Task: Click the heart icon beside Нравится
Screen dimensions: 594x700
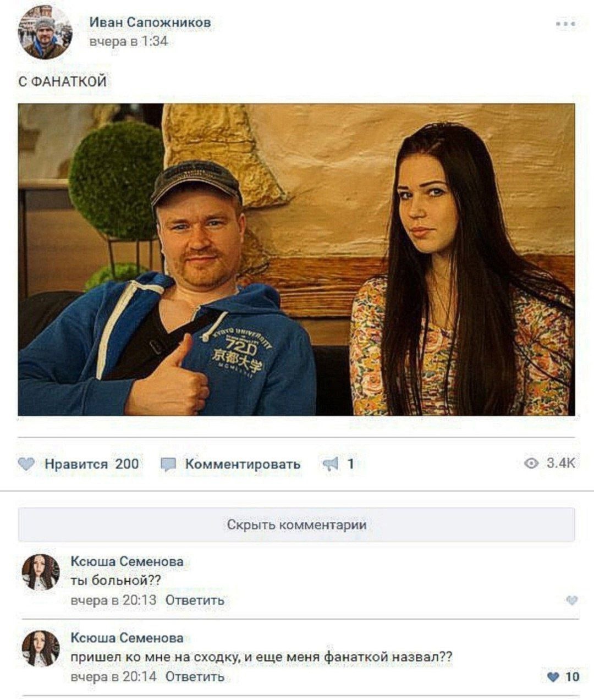Action: pos(26,464)
